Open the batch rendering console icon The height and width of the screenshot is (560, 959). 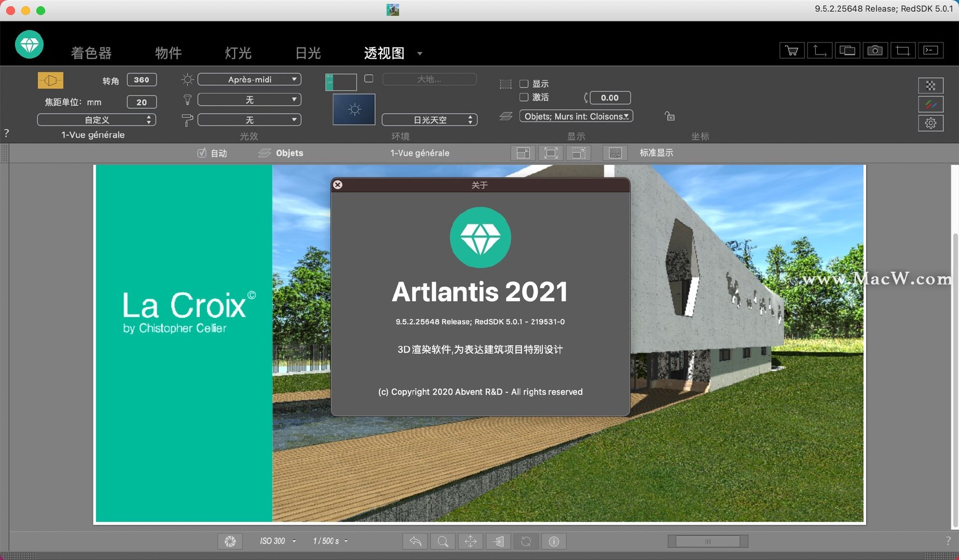[930, 50]
